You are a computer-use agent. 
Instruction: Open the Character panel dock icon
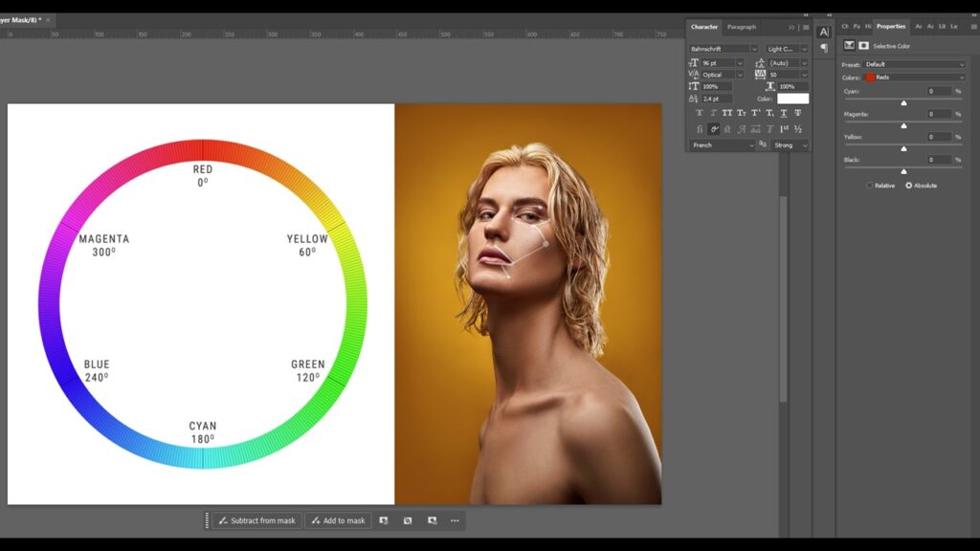[824, 32]
